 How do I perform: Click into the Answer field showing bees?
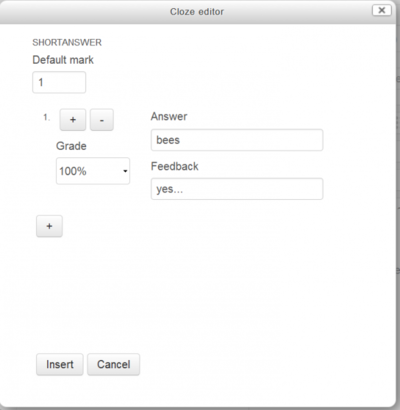coord(237,140)
